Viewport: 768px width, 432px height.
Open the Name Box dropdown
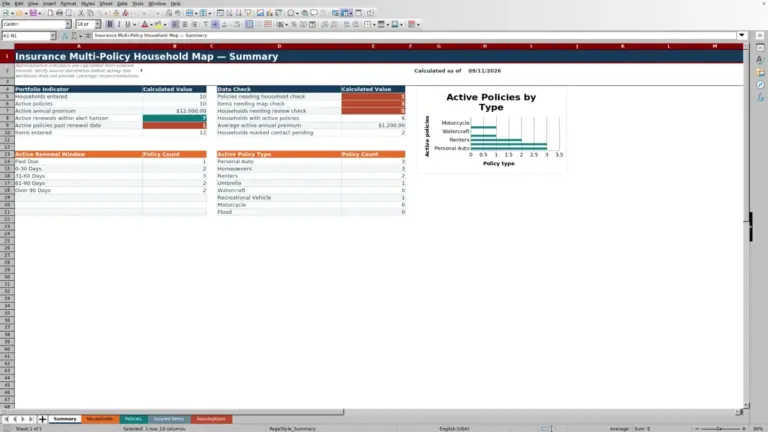53,36
